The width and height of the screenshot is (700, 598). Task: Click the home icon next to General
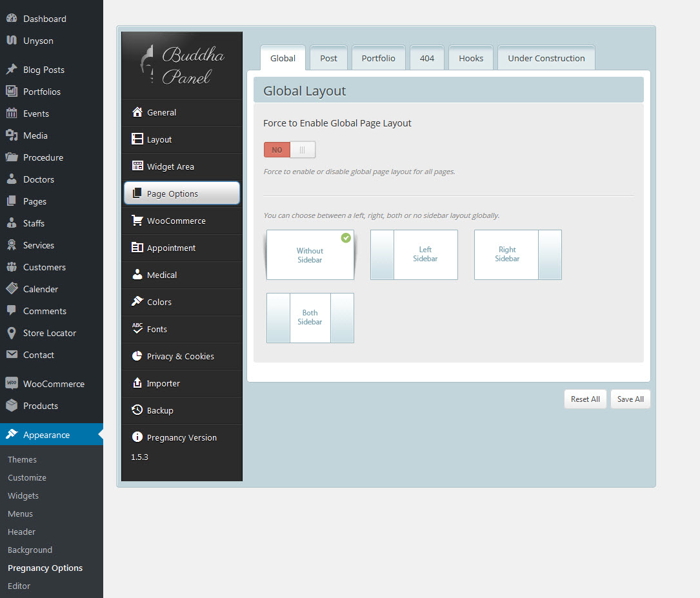pyautogui.click(x=137, y=112)
